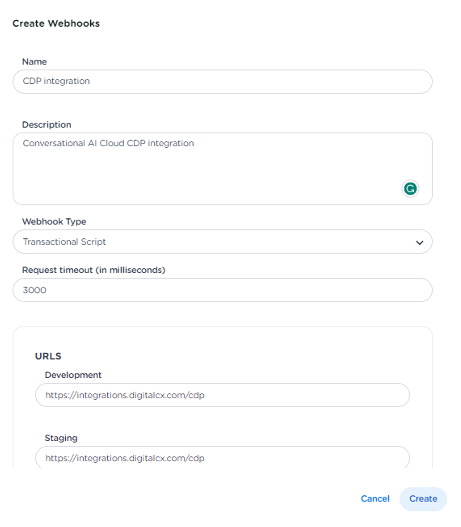Click the Create button
This screenshot has width=461, height=527.
point(423,499)
